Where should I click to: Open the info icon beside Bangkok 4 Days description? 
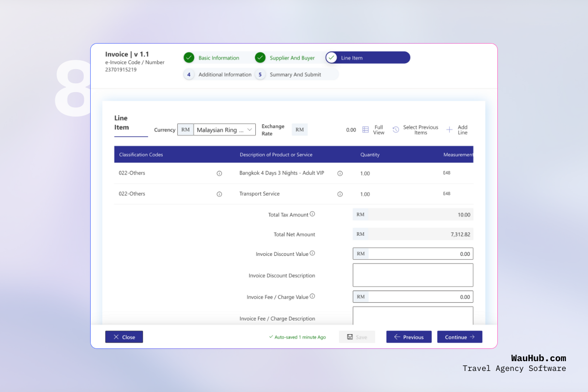point(340,173)
